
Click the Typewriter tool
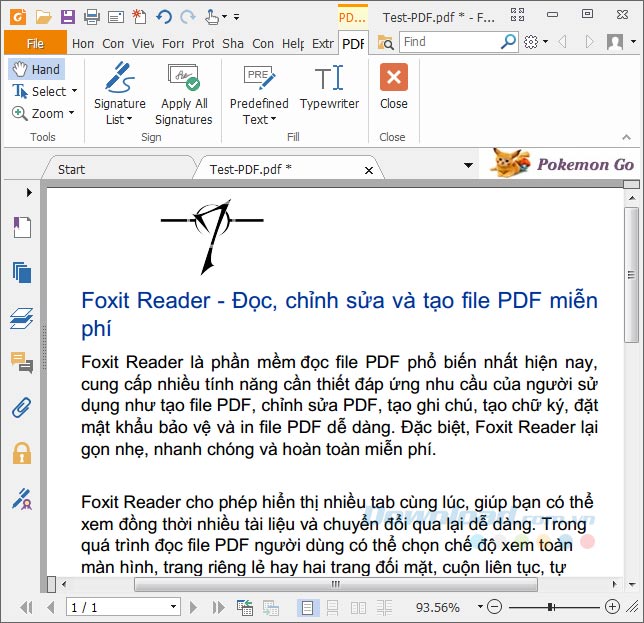coord(329,89)
